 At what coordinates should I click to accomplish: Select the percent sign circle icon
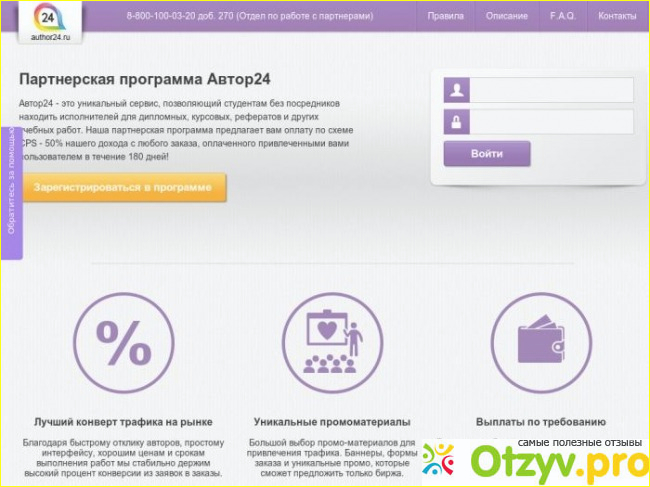tap(122, 345)
